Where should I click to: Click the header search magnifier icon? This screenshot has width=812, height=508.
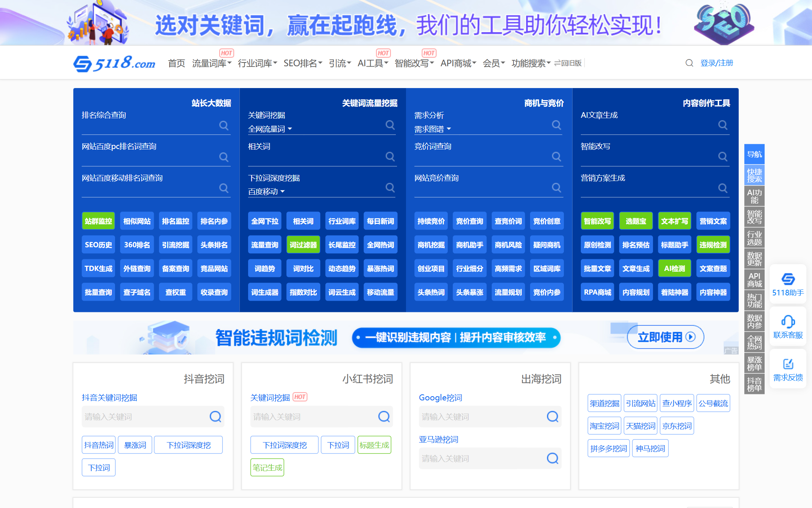689,63
